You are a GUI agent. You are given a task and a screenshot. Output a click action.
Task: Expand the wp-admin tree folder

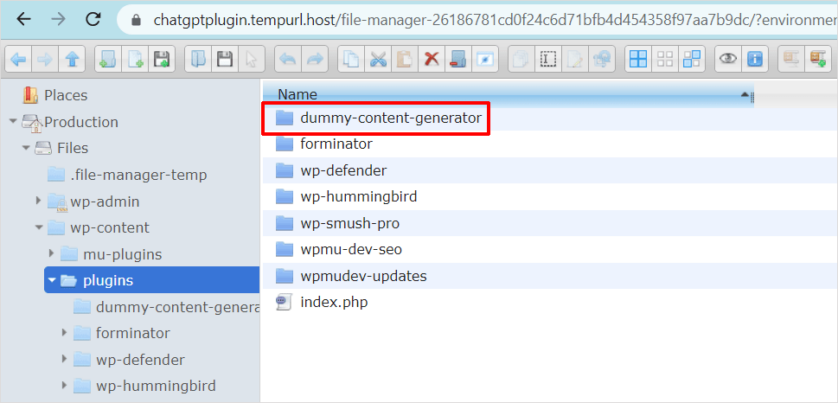pyautogui.click(x=38, y=201)
